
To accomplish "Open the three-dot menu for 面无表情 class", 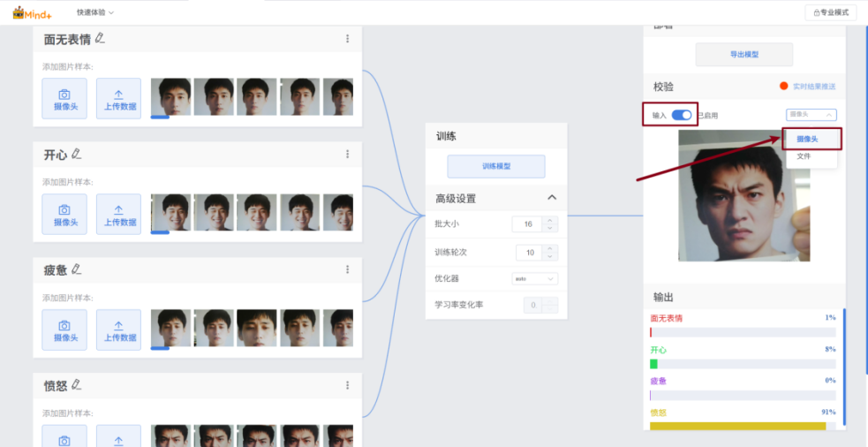I will pos(348,39).
